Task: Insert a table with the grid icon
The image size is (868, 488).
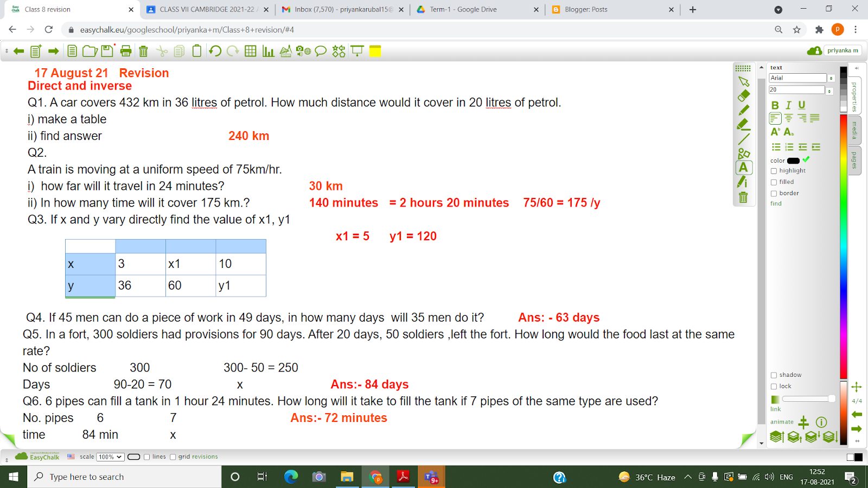Action: (x=250, y=51)
